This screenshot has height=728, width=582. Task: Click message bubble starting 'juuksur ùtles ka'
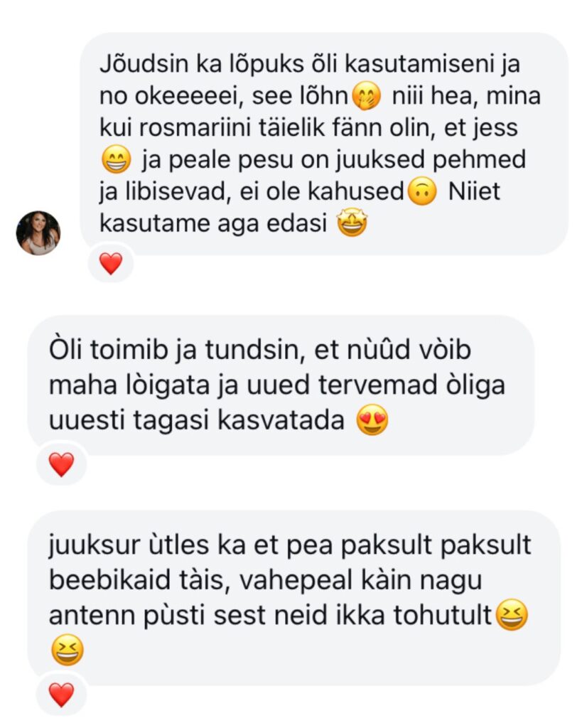pyautogui.click(x=293, y=598)
